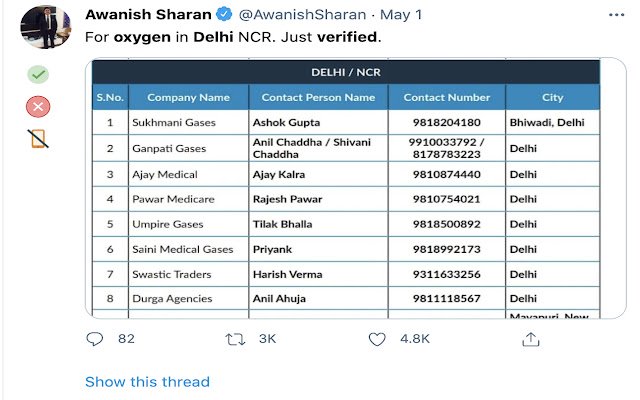This screenshot has width=640, height=400.
Task: Share the tweet via upload icon
Action: click(x=531, y=339)
